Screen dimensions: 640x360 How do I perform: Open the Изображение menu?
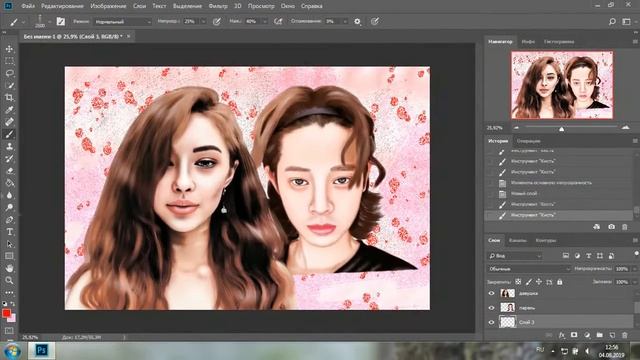click(108, 6)
